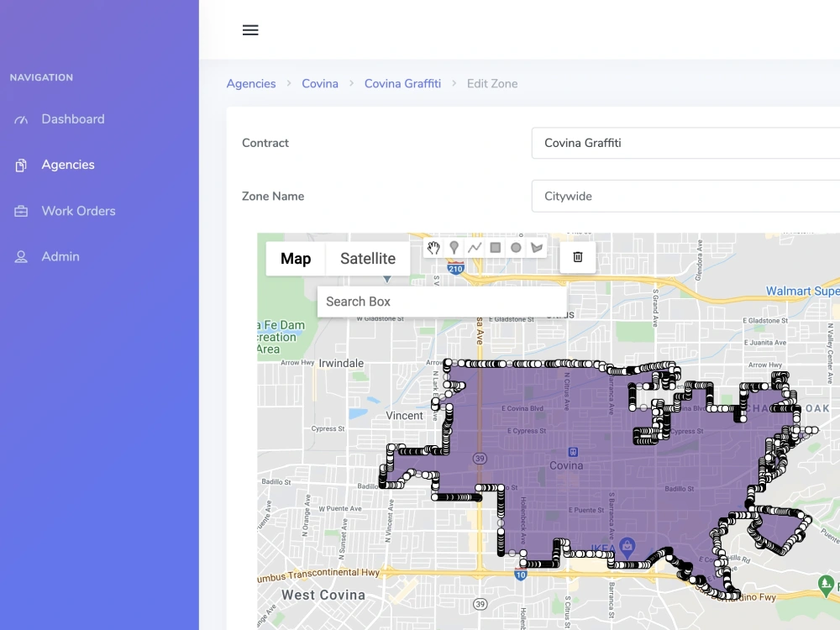Select the marker drawing tool

click(x=454, y=248)
